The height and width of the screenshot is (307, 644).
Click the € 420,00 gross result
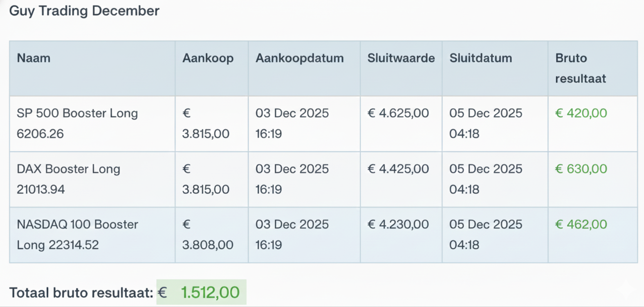[581, 113]
